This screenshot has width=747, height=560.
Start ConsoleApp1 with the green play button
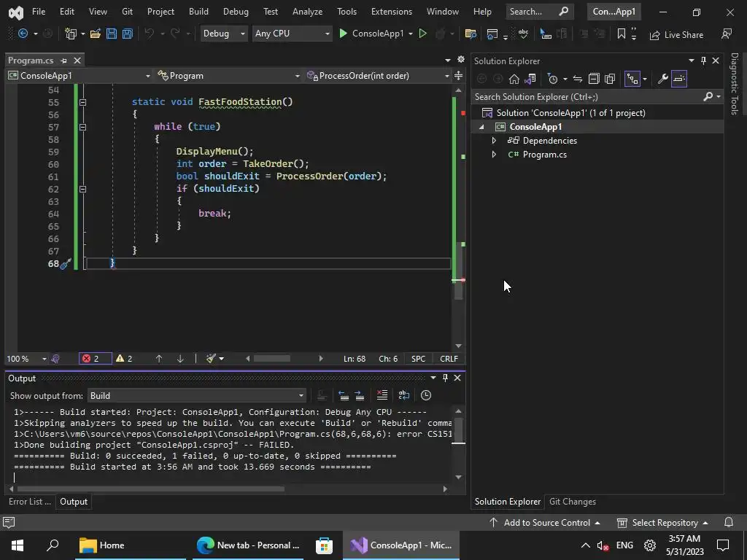[343, 34]
